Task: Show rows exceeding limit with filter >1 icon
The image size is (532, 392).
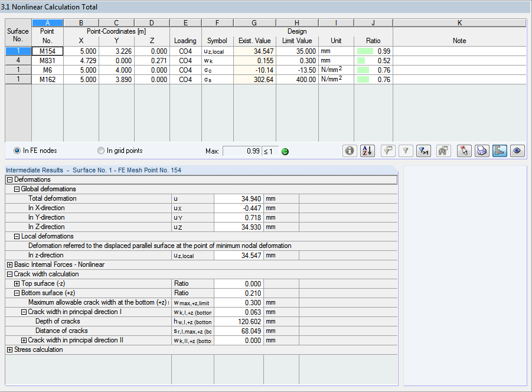Action: 423,151
